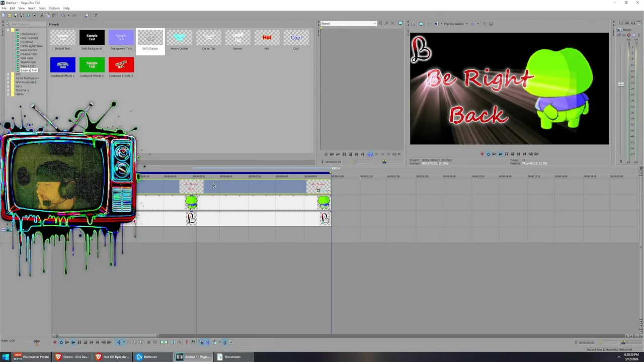Click the Save project icon
Screen dimensions: 644x362
16,15
